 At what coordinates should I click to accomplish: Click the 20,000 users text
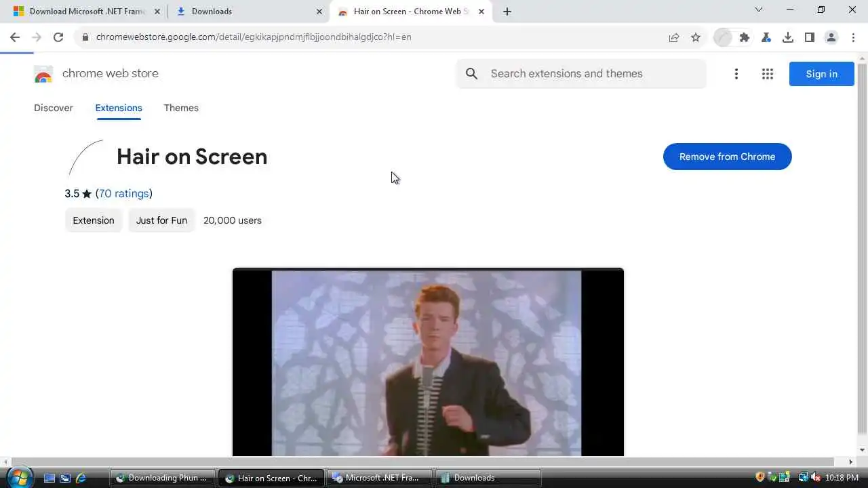tap(233, 220)
